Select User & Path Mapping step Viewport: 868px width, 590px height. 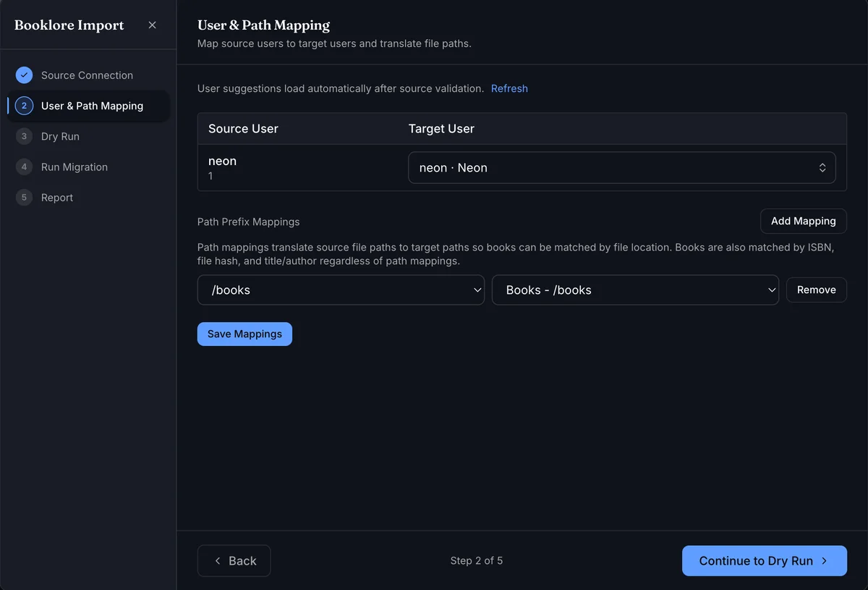pyautogui.click(x=88, y=106)
